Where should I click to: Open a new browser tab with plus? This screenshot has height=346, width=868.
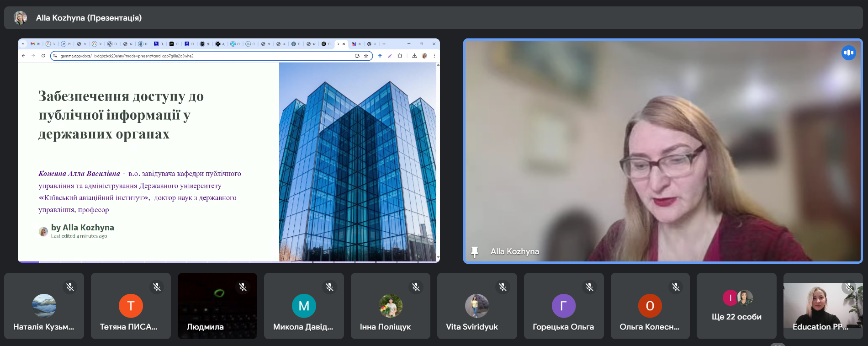click(x=384, y=44)
